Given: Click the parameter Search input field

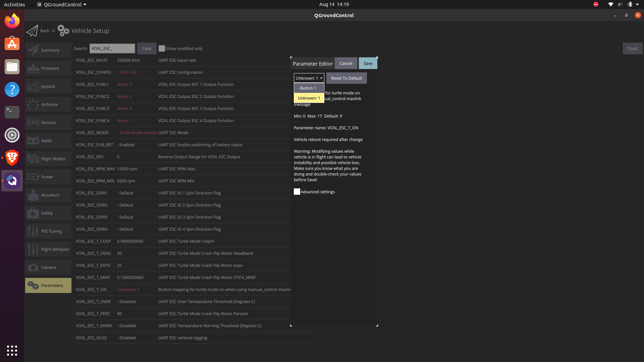Looking at the screenshot, I should click(112, 49).
